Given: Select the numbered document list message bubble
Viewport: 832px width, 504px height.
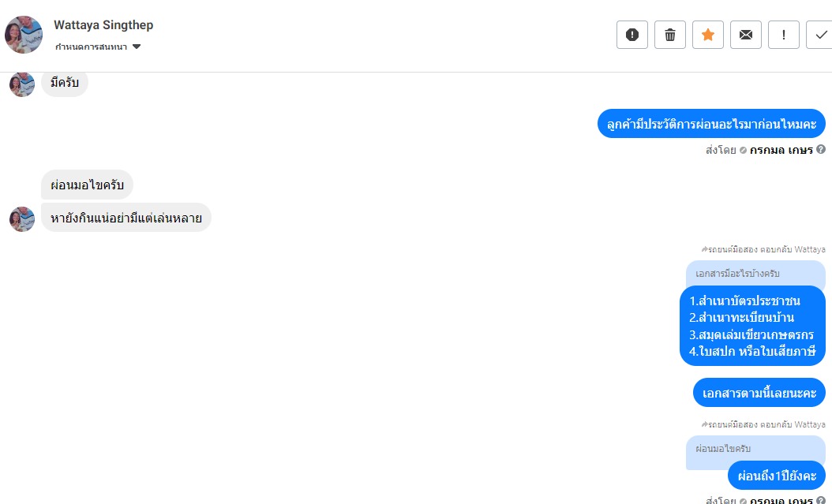Looking at the screenshot, I should tap(752, 326).
